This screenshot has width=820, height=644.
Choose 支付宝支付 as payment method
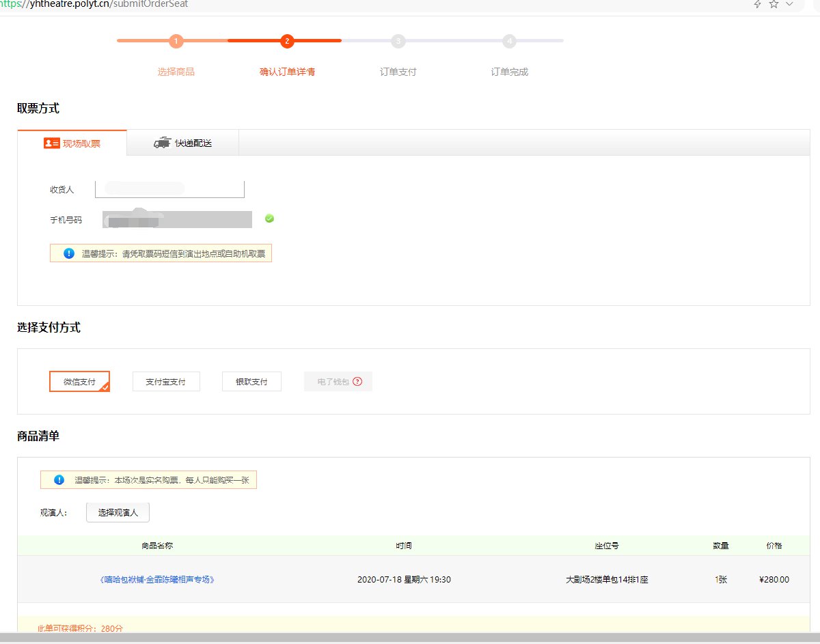[165, 382]
